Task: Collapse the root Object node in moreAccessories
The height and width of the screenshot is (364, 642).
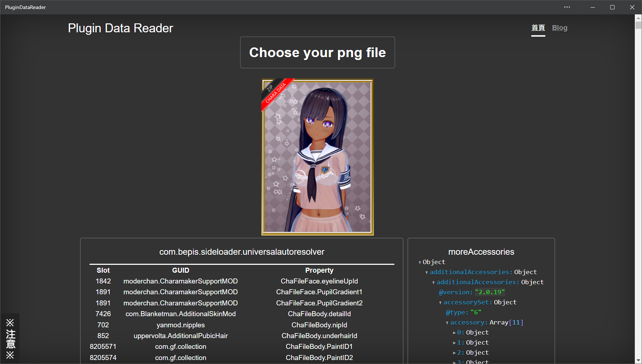Action: click(419, 262)
